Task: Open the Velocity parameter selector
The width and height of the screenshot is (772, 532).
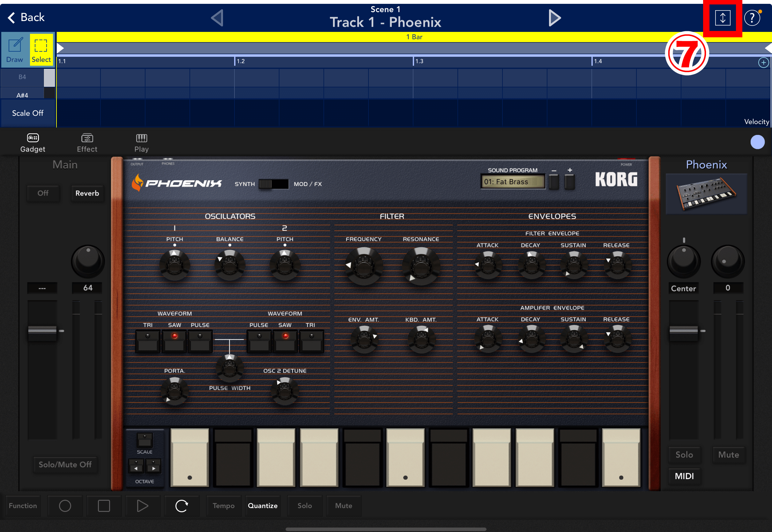Action: (x=757, y=122)
